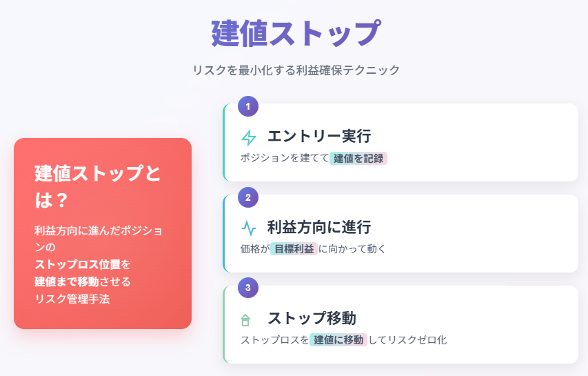Screen dimensions: 588x376
Task: Click the red 建値ストップとは？ card heading
Action: [x=97, y=186]
